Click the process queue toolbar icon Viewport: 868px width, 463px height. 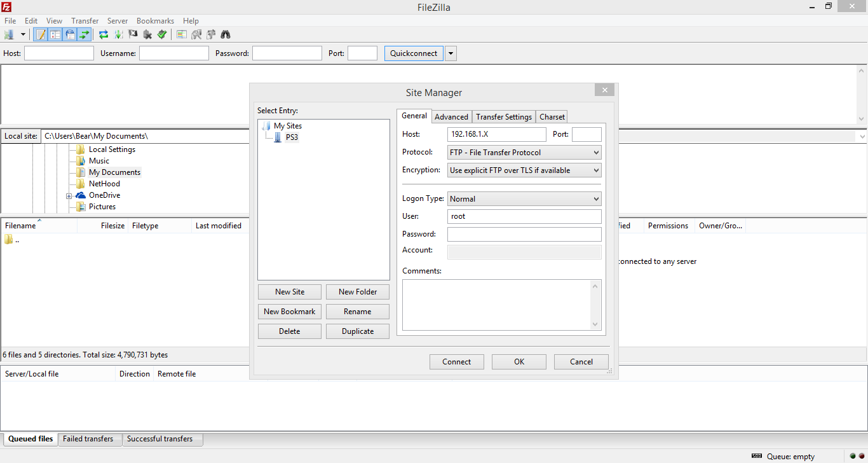coord(118,34)
